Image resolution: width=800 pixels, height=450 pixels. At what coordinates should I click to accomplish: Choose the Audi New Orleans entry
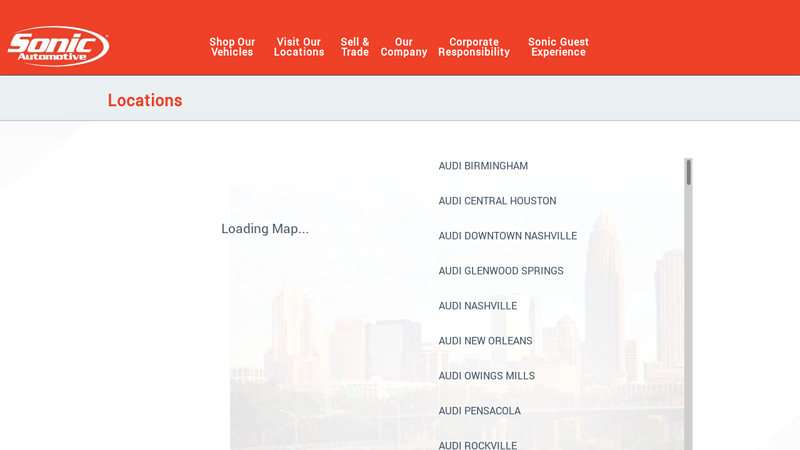485,341
